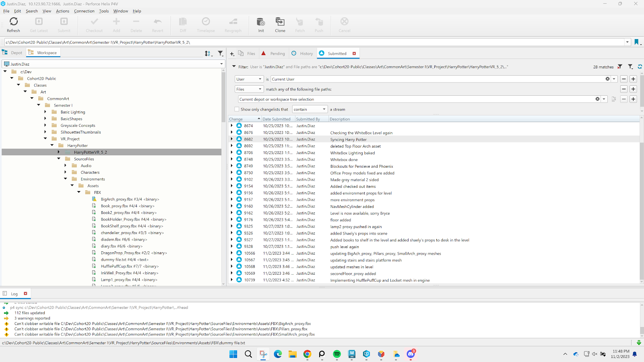Switch to the History tab
Viewport: 644px width, 362px height.
pyautogui.click(x=302, y=53)
